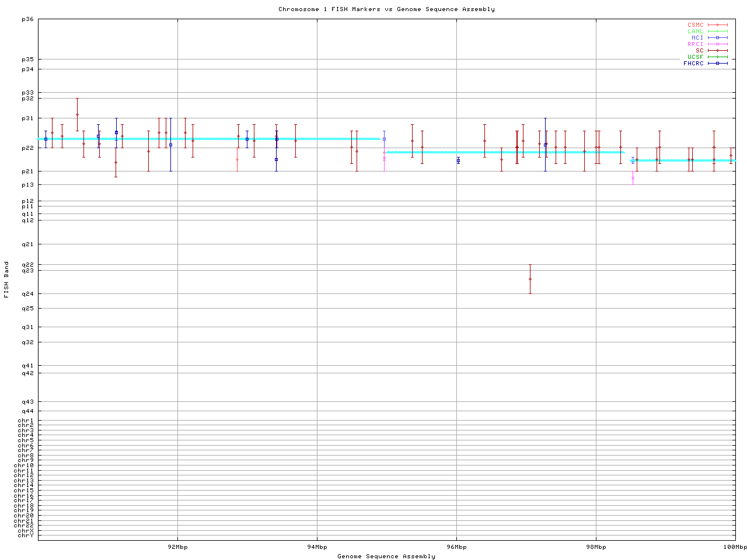Select the 92Mbp x-axis tick label

click(x=177, y=547)
